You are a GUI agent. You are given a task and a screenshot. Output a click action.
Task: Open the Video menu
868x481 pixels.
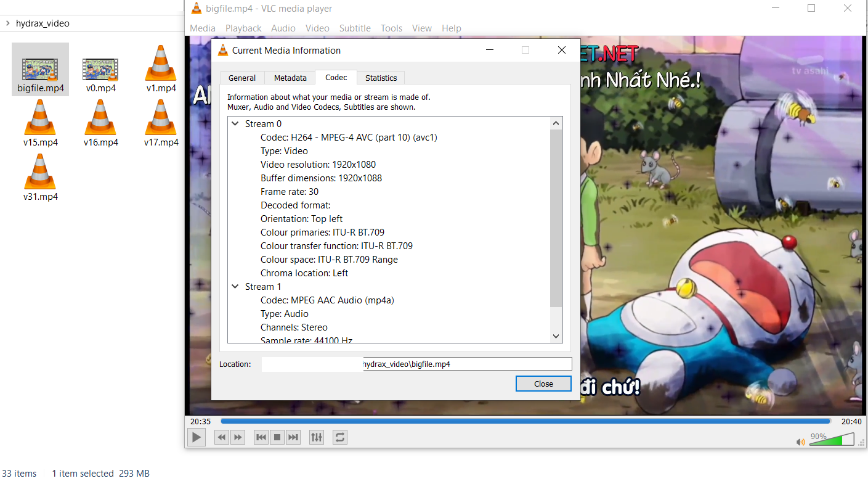317,28
